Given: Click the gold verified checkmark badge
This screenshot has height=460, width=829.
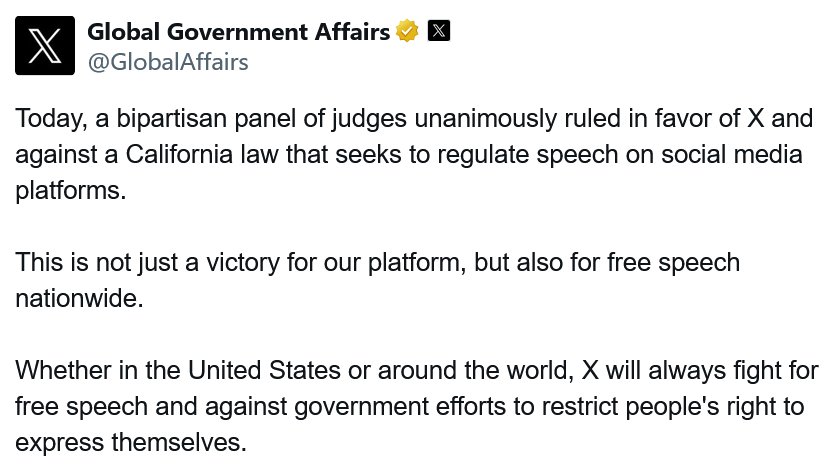Looking at the screenshot, I should pos(407,31).
